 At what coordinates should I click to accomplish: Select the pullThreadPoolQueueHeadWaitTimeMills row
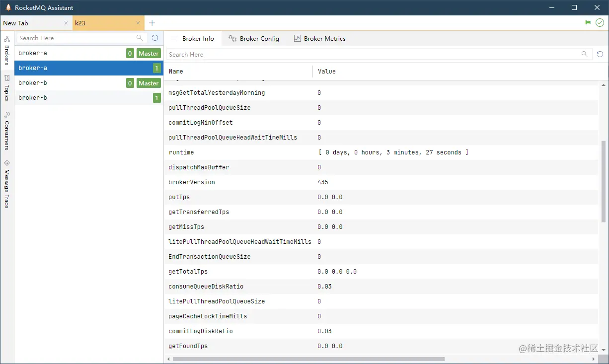point(381,138)
